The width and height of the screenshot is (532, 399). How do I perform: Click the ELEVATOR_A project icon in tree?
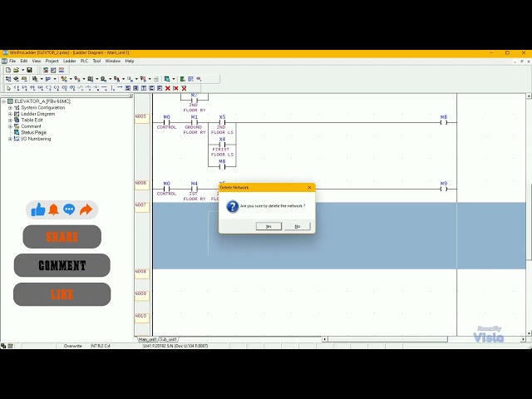[x=10, y=101]
